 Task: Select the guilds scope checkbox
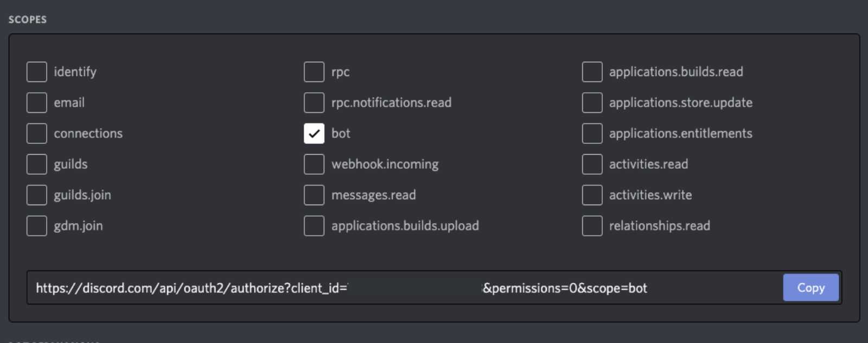37,164
